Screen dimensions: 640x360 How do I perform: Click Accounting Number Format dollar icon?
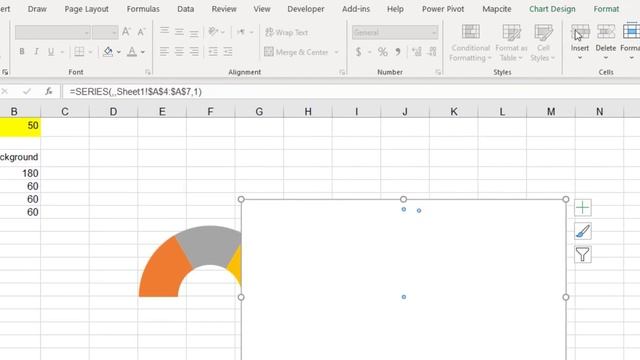point(358,52)
